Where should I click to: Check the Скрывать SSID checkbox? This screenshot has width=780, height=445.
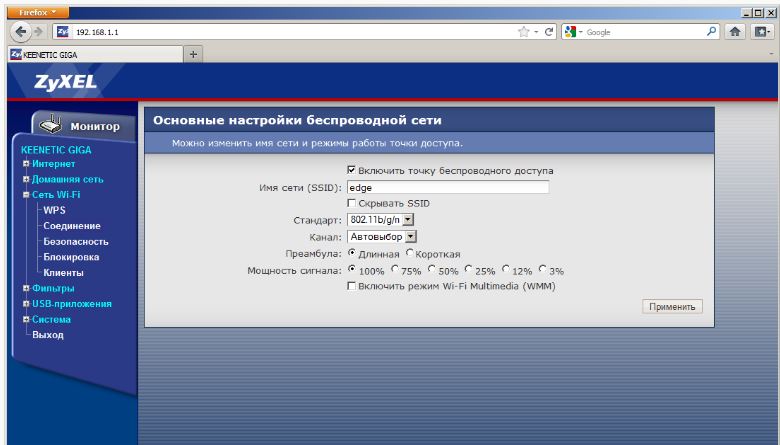[351, 203]
